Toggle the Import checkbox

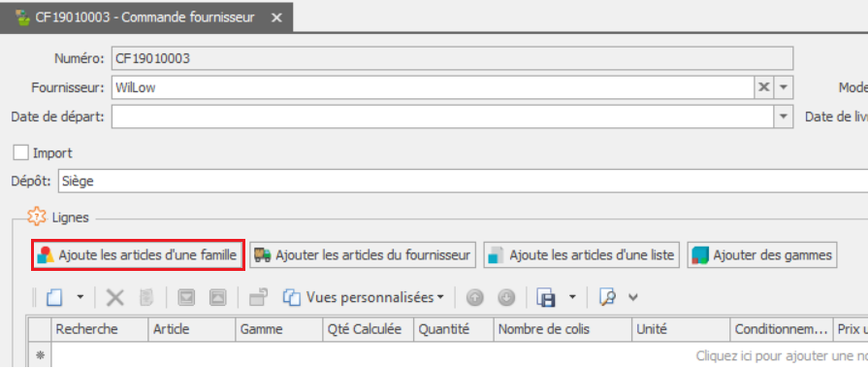coord(20,152)
